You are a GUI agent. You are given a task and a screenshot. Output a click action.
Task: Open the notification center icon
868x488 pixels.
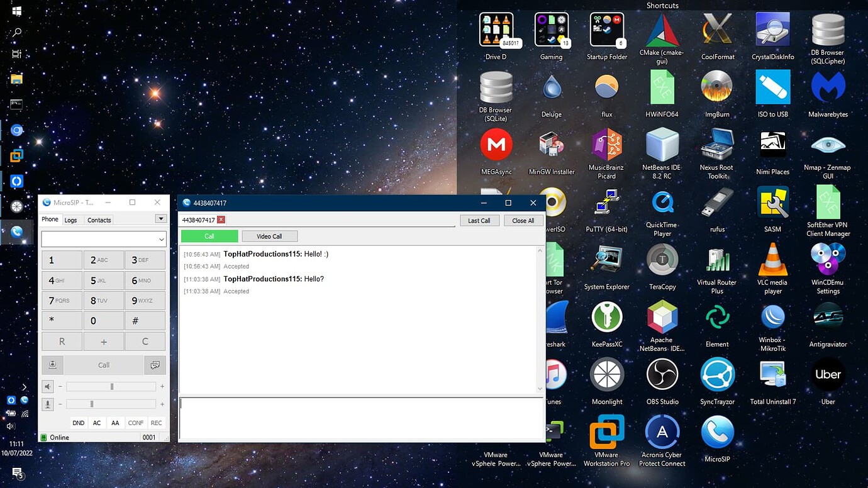(17, 473)
